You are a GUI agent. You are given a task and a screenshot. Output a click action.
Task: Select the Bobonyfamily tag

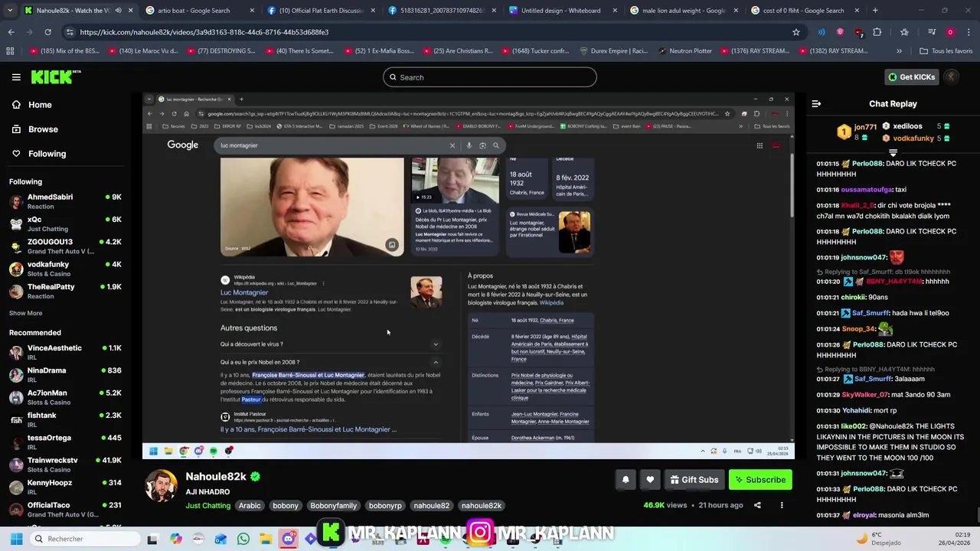click(333, 506)
